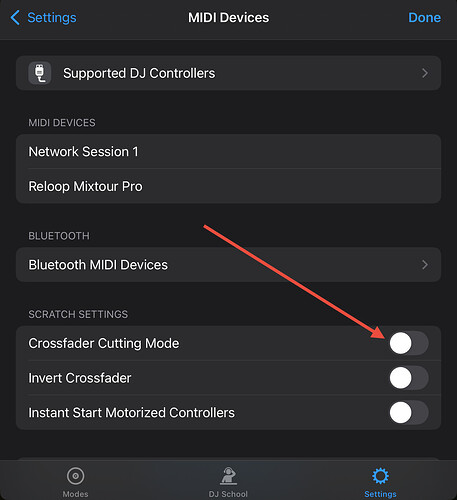The image size is (457, 500).
Task: Select Network Session 1 device
Action: [229, 152]
